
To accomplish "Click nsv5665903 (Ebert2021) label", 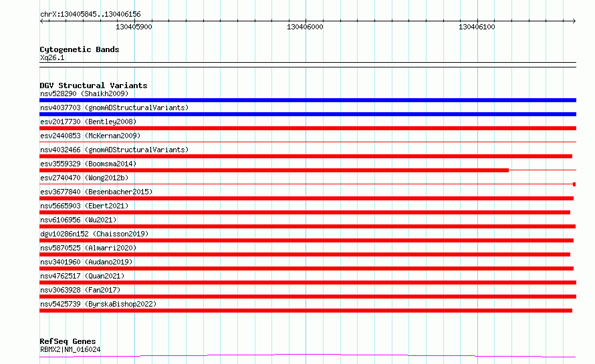I will coord(84,206).
